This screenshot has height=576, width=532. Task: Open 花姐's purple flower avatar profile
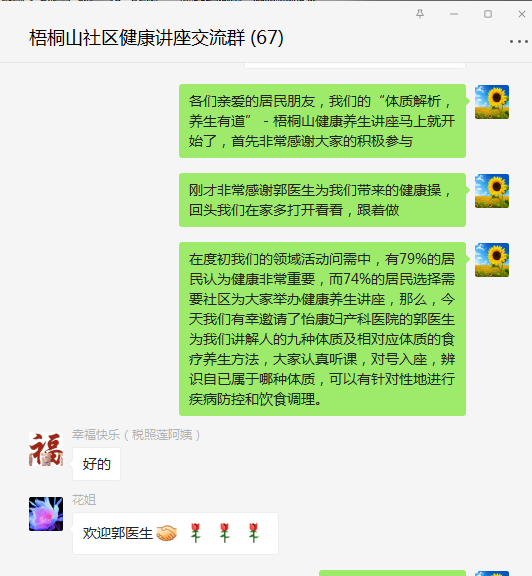46,514
